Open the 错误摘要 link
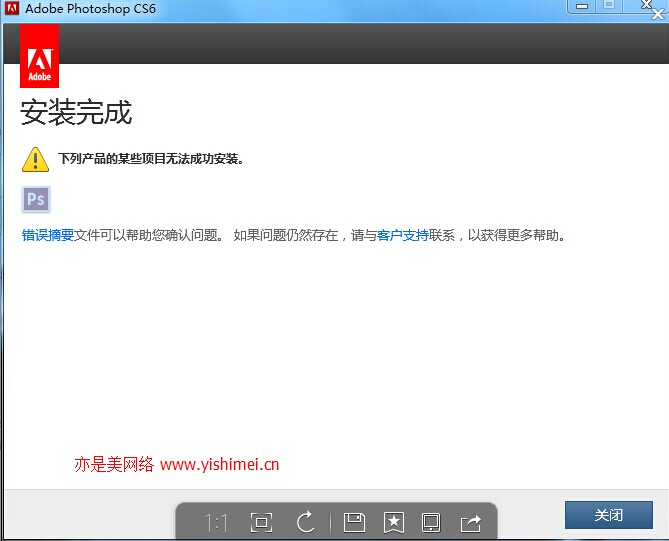 (48, 235)
